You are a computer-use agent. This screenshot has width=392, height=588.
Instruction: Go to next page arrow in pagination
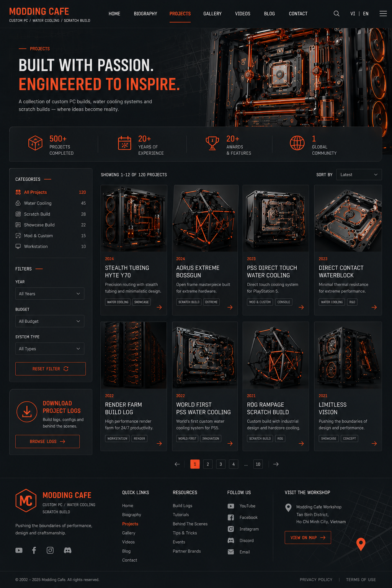coord(276,464)
